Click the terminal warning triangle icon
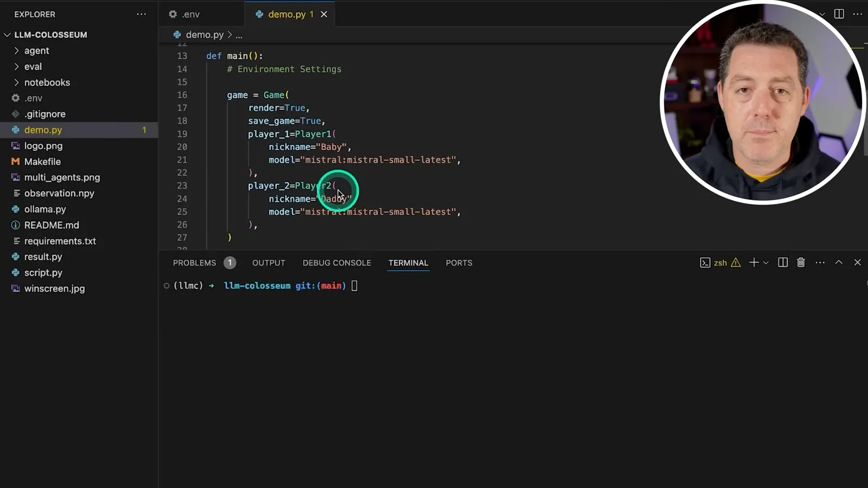This screenshot has height=488, width=868. point(736,263)
